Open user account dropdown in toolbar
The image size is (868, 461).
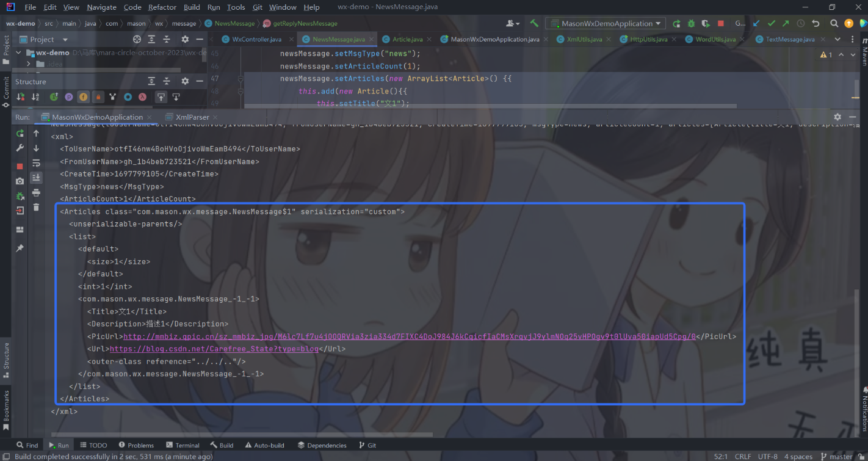[513, 23]
